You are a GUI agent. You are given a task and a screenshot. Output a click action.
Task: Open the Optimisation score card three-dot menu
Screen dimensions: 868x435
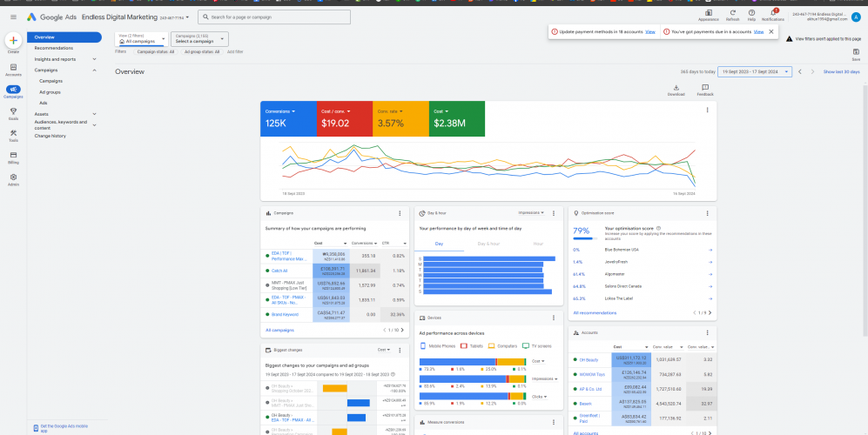707,213
